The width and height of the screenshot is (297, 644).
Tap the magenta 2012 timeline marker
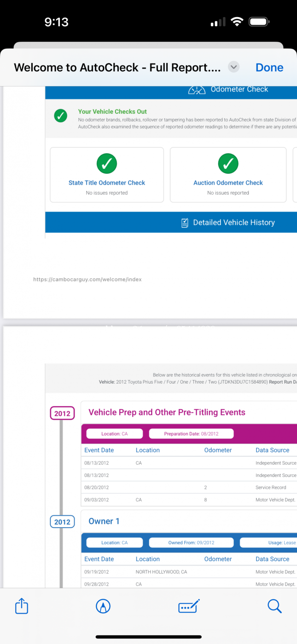coord(62,414)
